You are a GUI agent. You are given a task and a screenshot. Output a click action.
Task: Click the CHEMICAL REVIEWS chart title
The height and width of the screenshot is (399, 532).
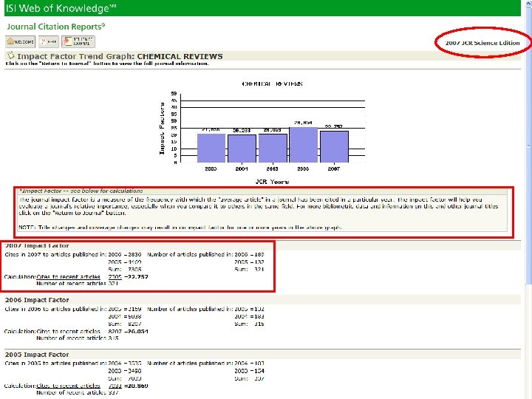pos(272,83)
